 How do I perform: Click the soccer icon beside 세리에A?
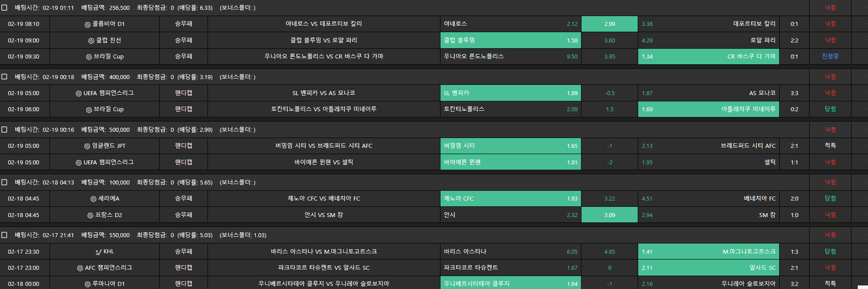[93, 199]
